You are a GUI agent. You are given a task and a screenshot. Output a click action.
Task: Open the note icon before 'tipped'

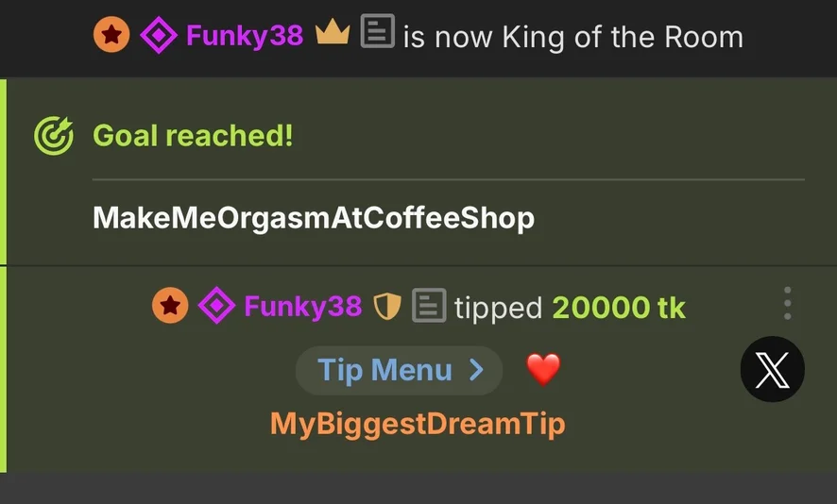pyautogui.click(x=429, y=306)
